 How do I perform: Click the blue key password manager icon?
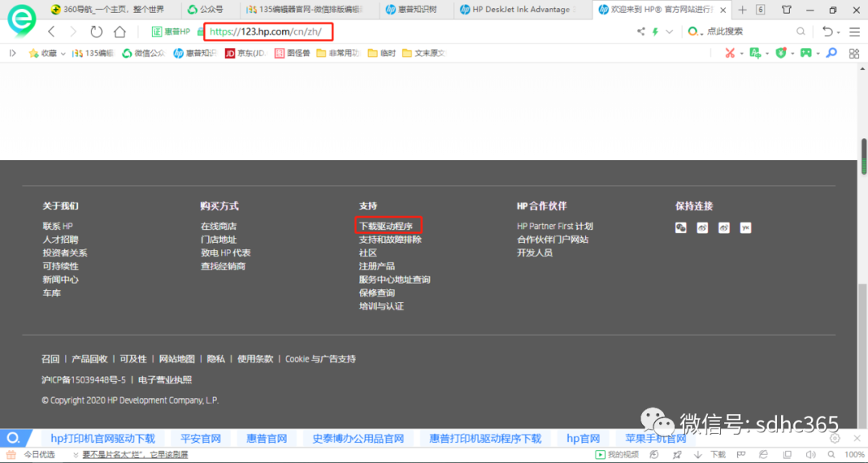click(x=832, y=53)
